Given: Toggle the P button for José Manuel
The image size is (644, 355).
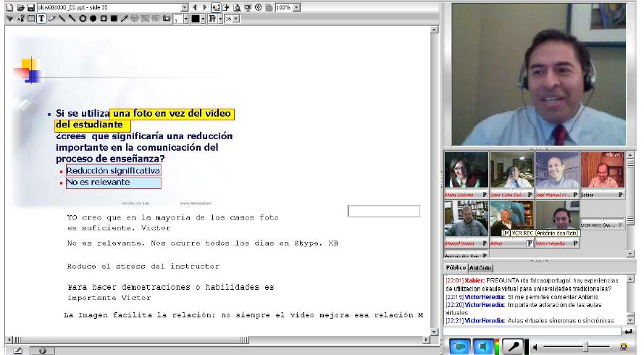Looking at the screenshot, I should (x=575, y=195).
